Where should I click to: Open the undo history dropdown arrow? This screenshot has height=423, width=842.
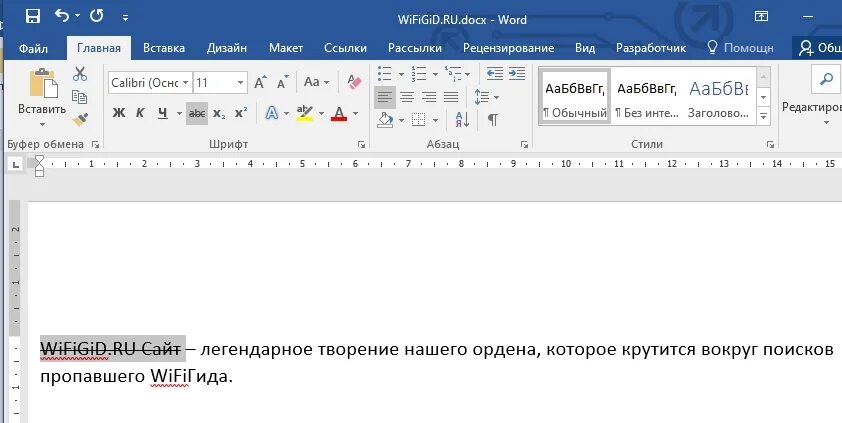pyautogui.click(x=77, y=17)
